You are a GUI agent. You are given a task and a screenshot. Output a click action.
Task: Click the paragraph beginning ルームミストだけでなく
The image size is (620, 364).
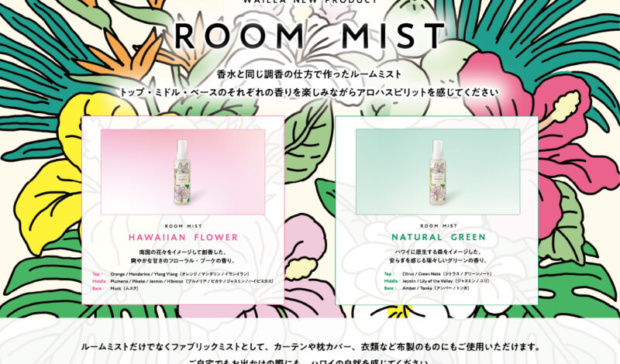(x=311, y=347)
